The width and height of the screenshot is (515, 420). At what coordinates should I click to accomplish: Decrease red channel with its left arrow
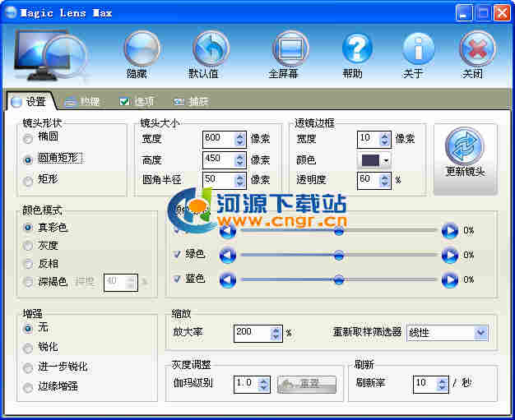(x=227, y=231)
